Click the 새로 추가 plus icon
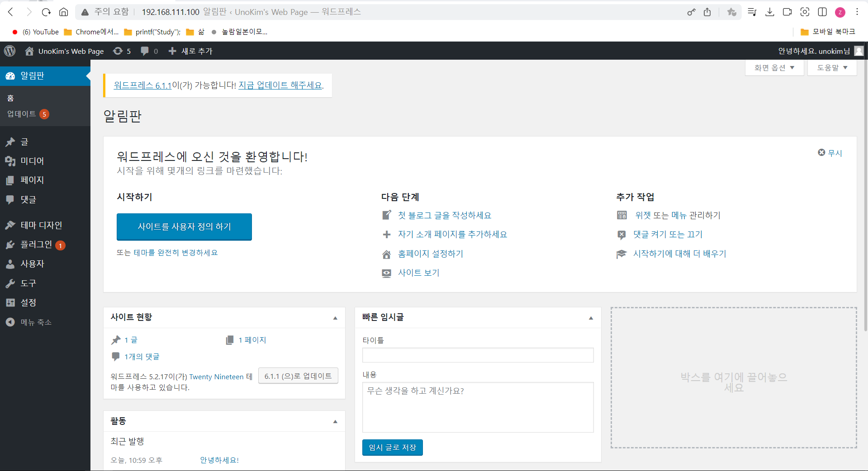 coord(172,51)
